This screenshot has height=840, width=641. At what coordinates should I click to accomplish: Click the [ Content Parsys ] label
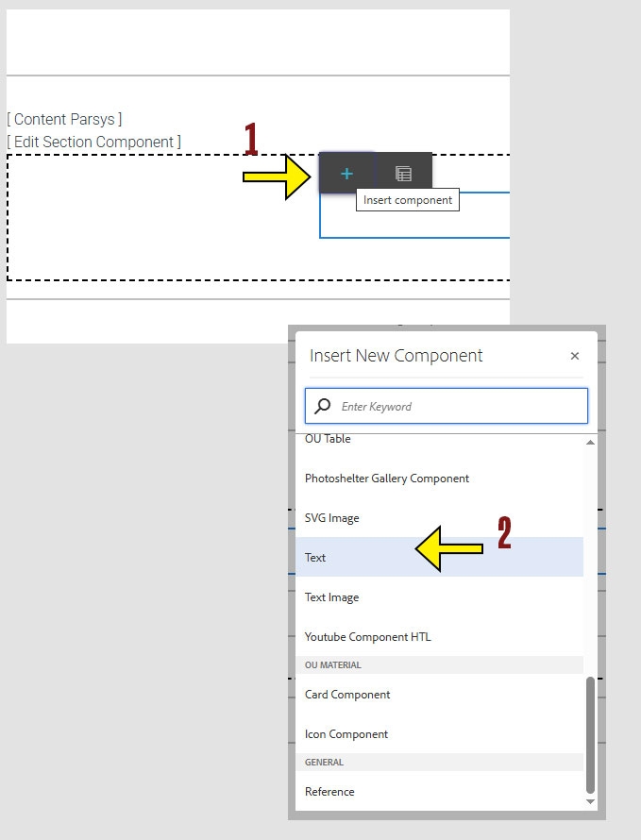(64, 119)
